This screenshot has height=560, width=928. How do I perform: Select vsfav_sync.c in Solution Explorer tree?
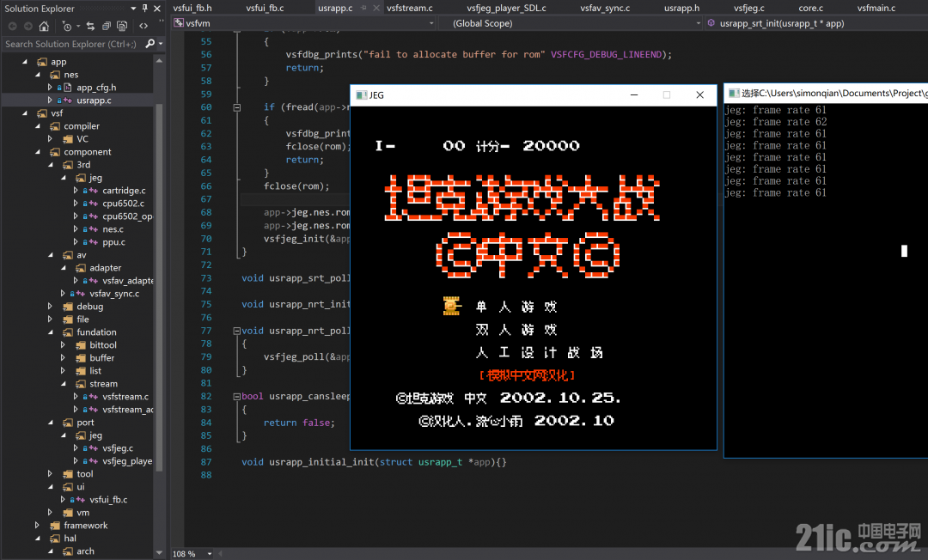(x=114, y=293)
